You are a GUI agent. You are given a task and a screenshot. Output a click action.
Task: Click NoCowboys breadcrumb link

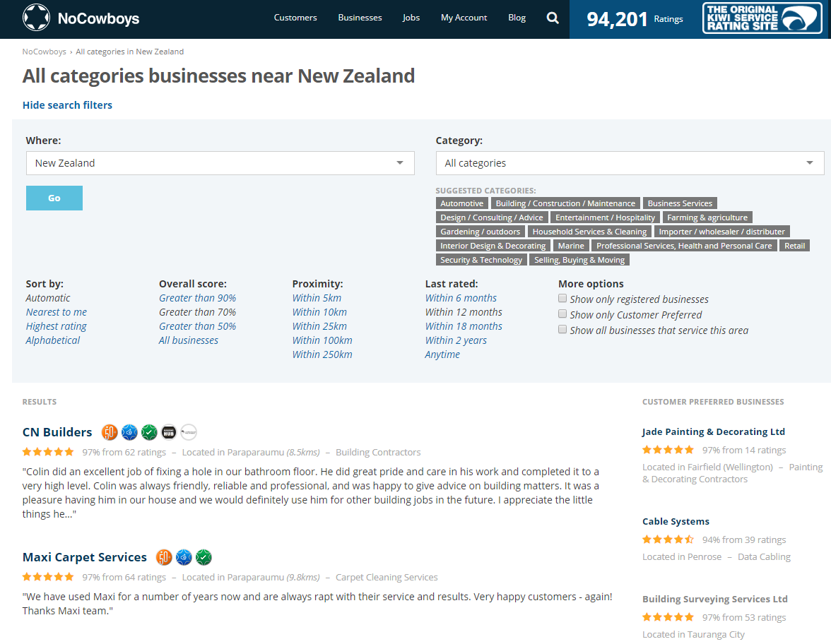point(44,52)
